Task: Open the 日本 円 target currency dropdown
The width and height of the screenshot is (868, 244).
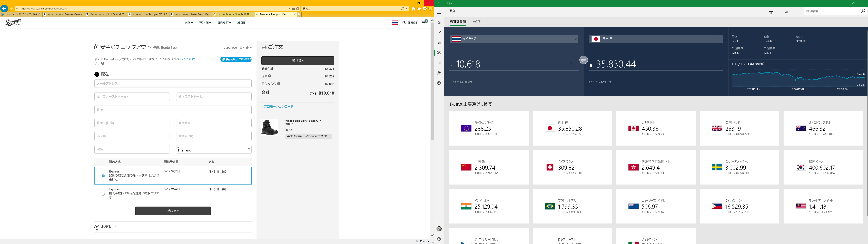Action: tap(656, 39)
